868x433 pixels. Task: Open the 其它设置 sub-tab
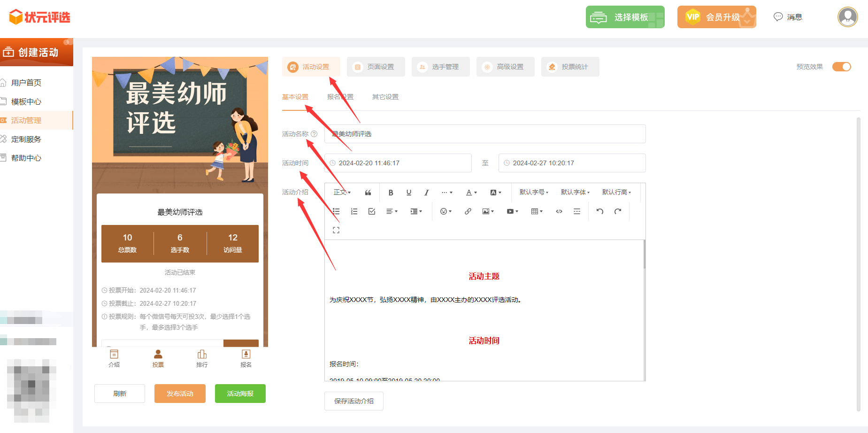(385, 97)
